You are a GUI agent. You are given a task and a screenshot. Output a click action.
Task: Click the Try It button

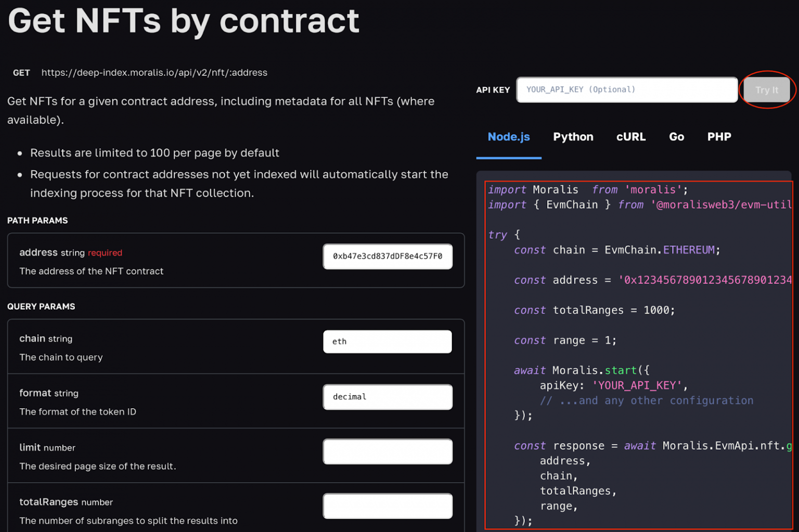[766, 89]
